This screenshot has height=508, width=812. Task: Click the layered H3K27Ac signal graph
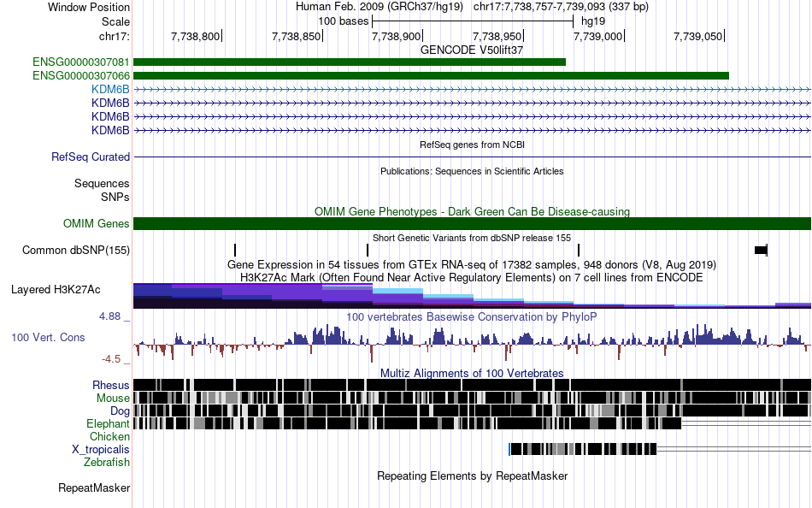pyautogui.click(x=473, y=295)
